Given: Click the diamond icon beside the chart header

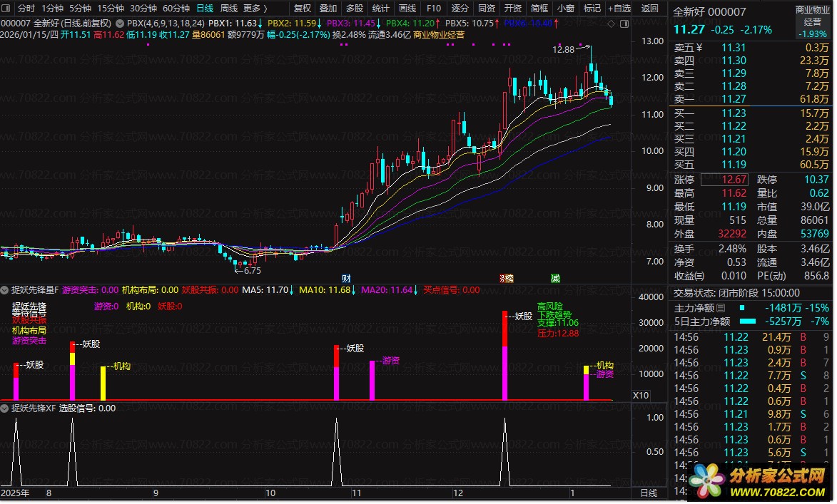Looking at the screenshot, I should coord(612,24).
